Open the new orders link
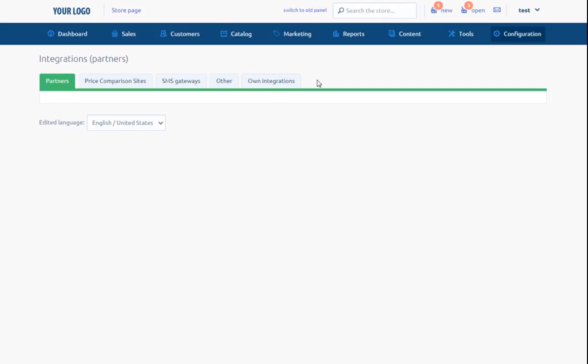588x364 pixels. click(x=447, y=10)
